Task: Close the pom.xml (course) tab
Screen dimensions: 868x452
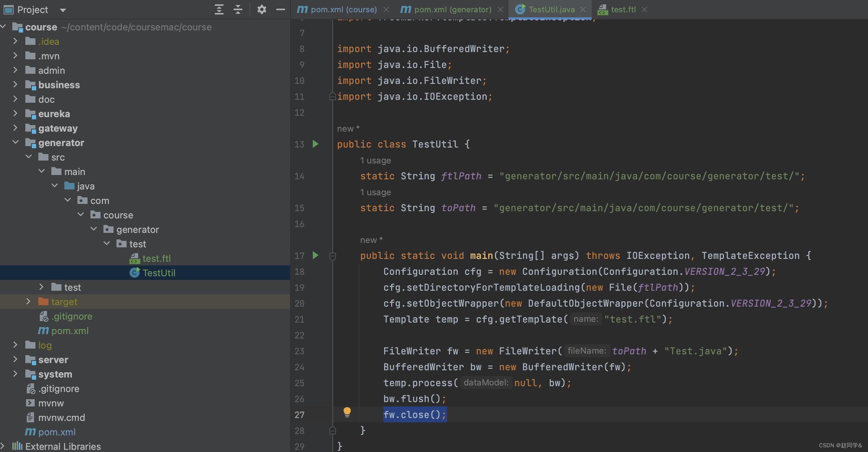Action: [x=386, y=9]
